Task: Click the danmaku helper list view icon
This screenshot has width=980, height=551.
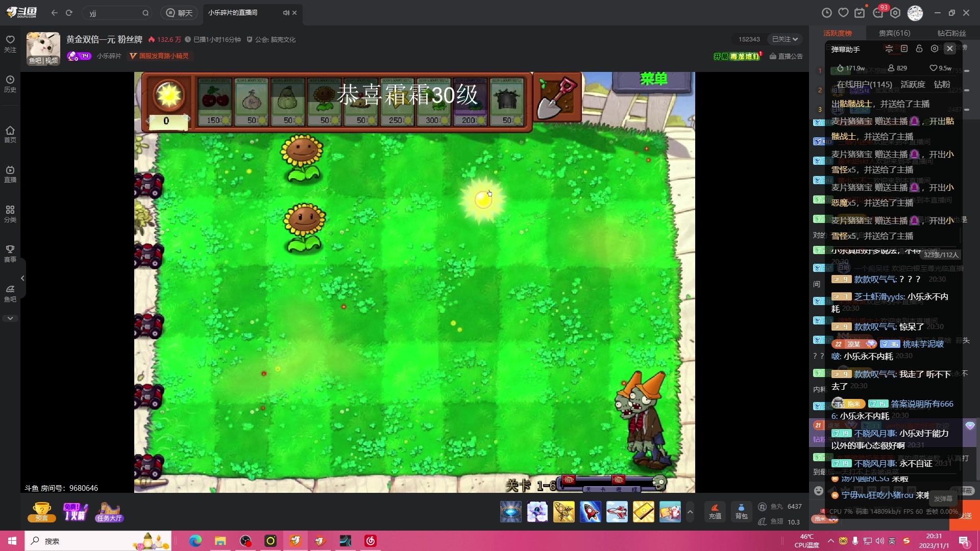Action: pyautogui.click(x=904, y=48)
